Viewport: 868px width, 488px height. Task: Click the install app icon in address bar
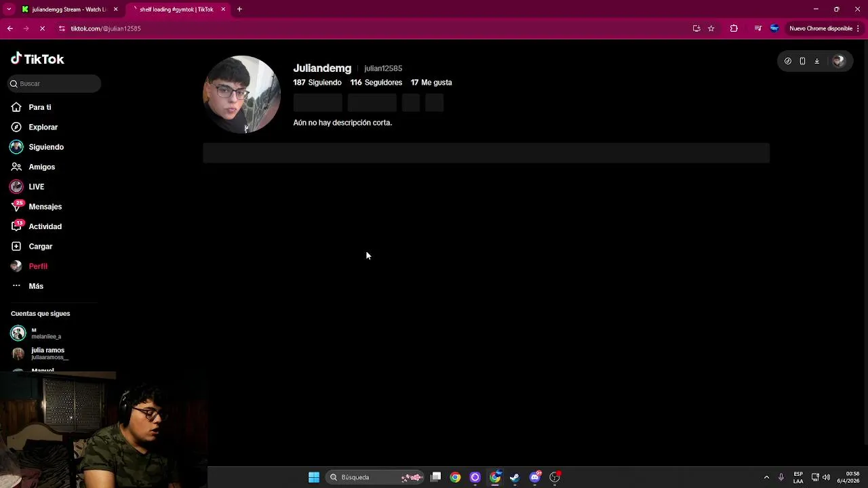pos(696,28)
